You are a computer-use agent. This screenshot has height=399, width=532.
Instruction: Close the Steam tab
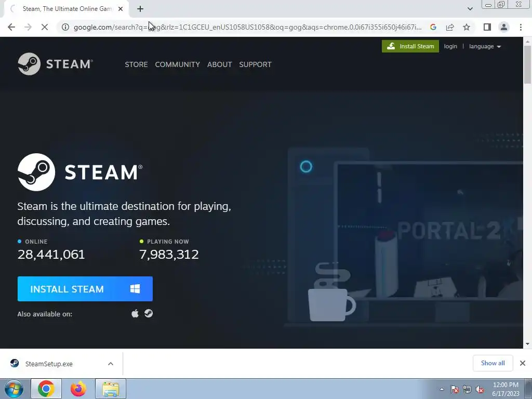[x=121, y=9]
